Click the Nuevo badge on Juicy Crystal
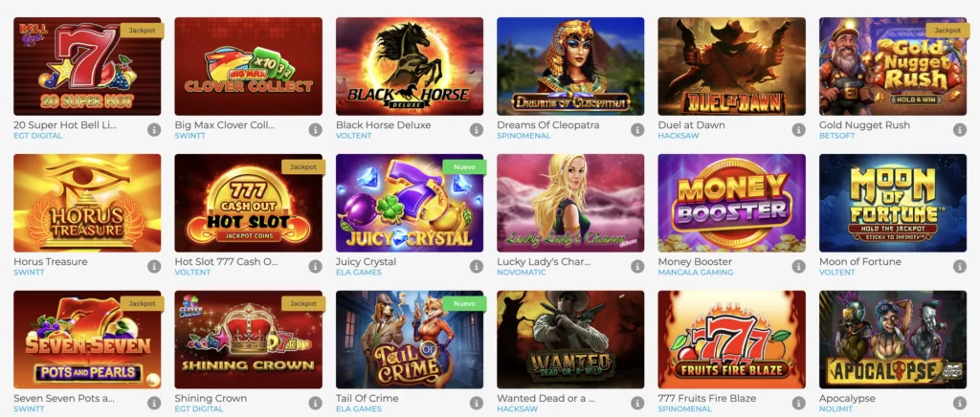 464,167
